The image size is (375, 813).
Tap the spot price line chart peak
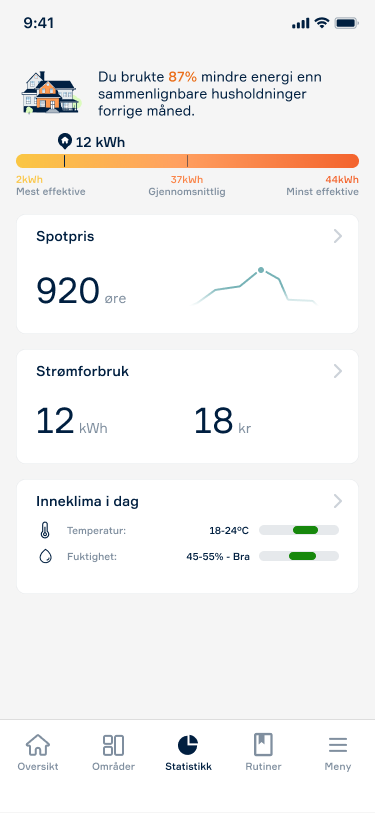pos(261,270)
